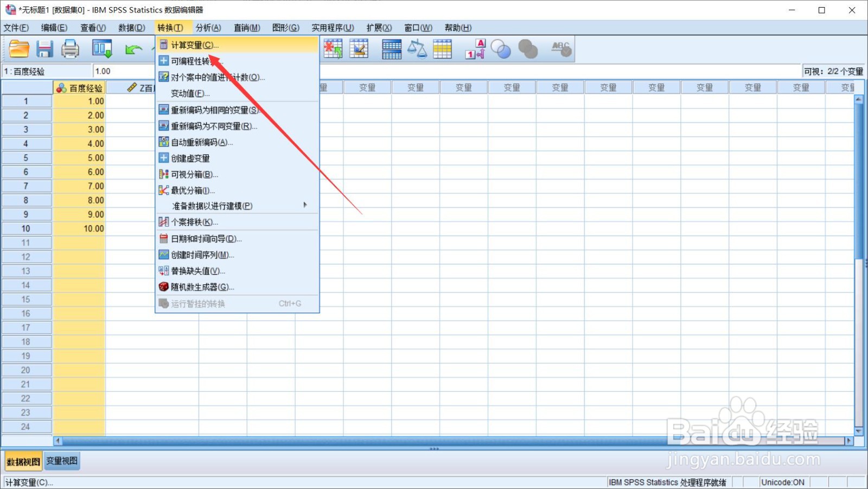
Task: Select row header 24
Action: coord(26,427)
